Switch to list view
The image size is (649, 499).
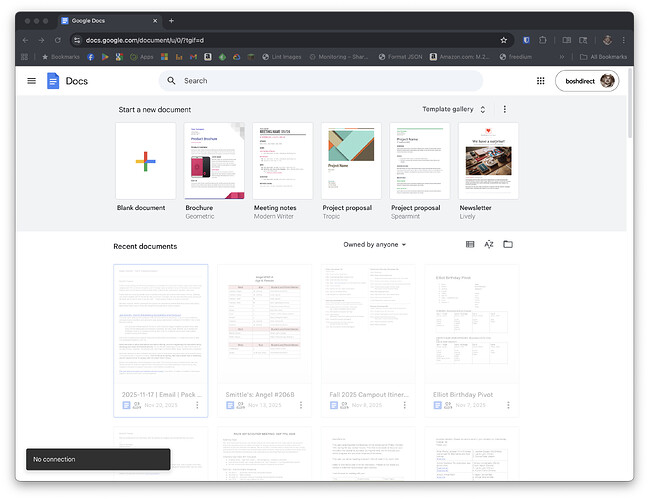tap(470, 245)
